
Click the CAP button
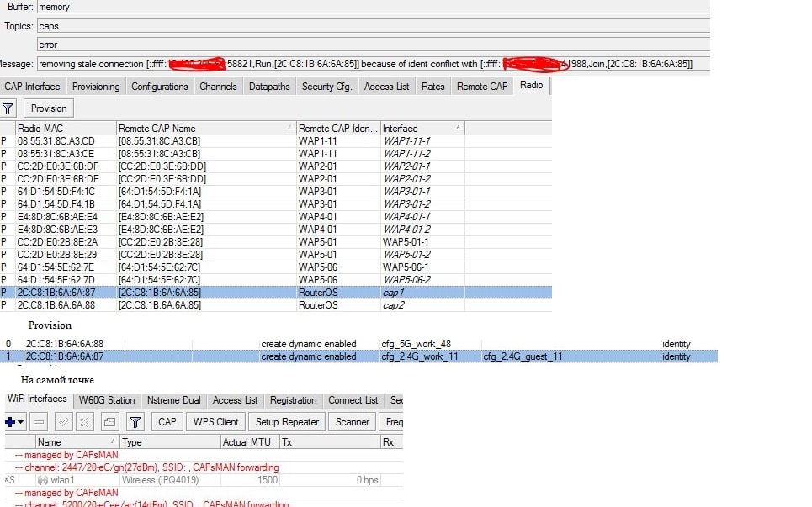tap(167, 422)
